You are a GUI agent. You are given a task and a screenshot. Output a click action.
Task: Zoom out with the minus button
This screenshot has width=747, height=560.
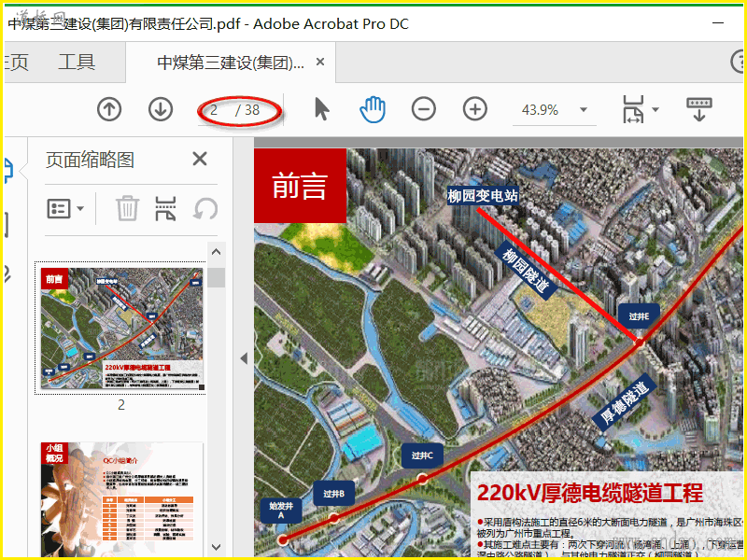pos(424,109)
